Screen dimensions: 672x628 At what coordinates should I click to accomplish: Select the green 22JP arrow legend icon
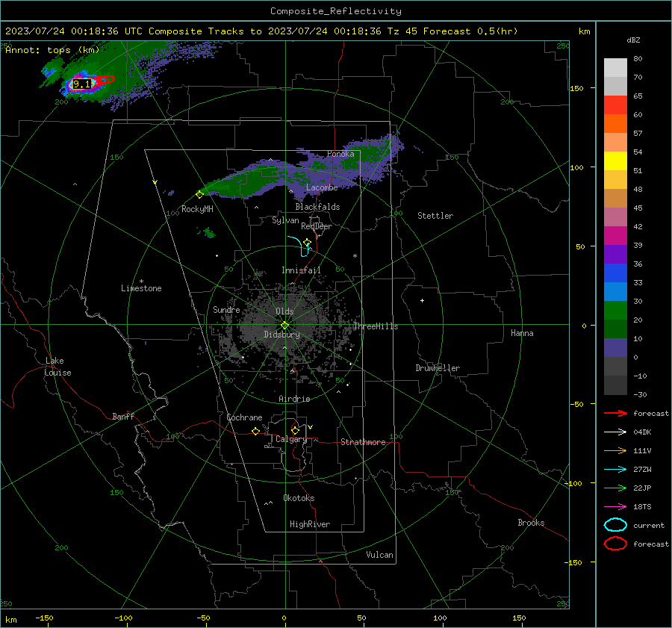tap(615, 488)
